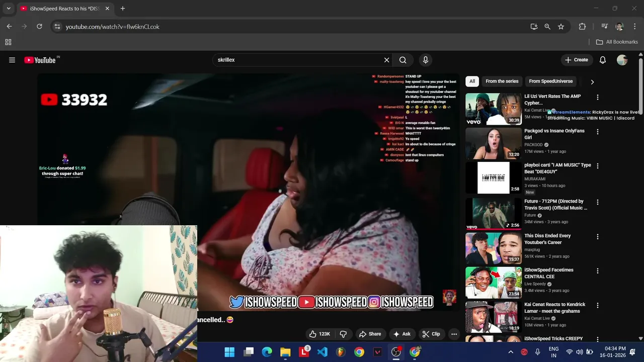Select the All filter chip
Image resolution: width=644 pixels, height=362 pixels.
coord(472,81)
